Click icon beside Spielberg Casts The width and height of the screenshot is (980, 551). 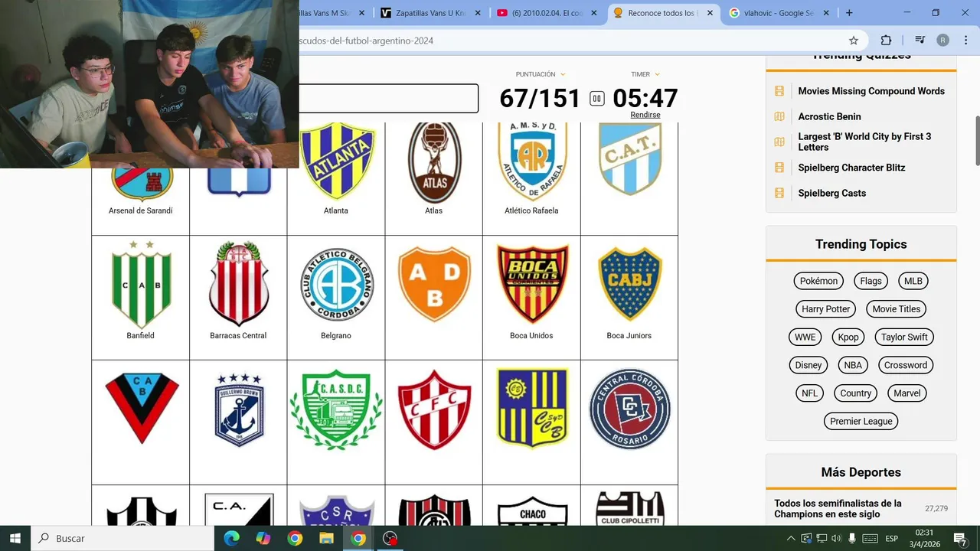[779, 193]
